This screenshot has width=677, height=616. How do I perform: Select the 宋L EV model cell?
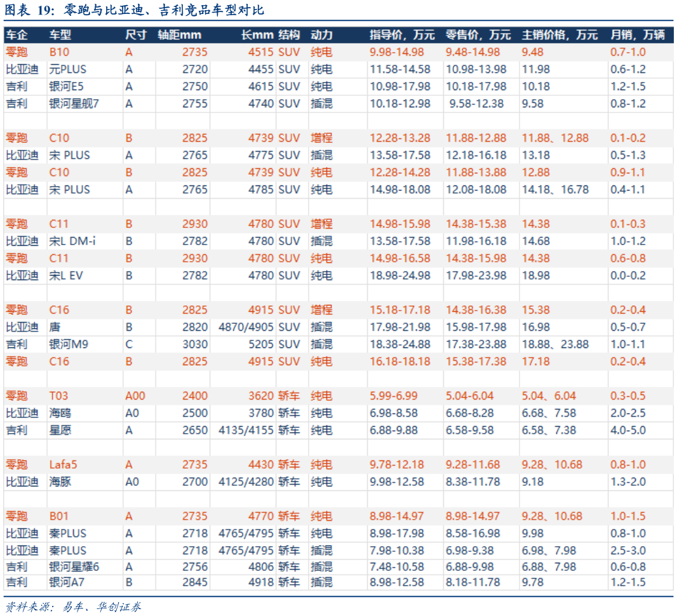(67, 276)
